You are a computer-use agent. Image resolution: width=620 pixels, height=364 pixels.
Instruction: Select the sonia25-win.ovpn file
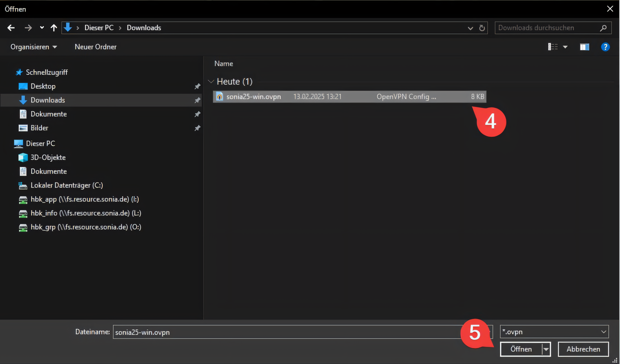[254, 97]
